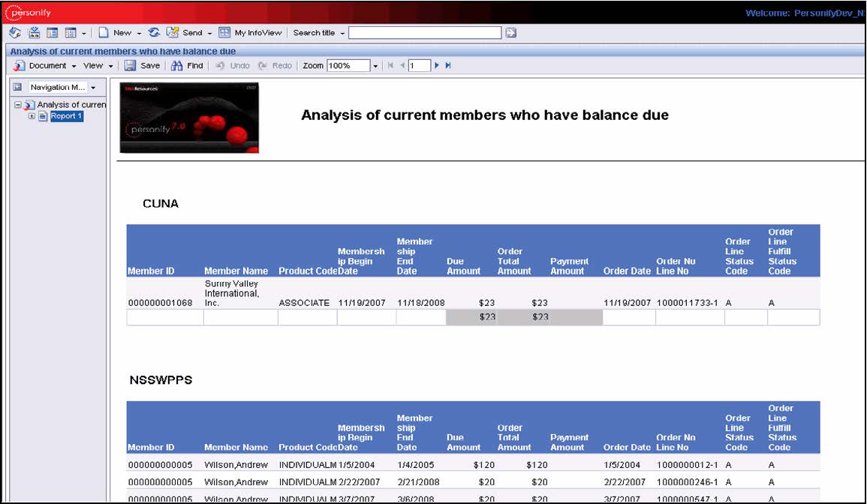The height and width of the screenshot is (504, 867).
Task: Click the Undo arrow icon
Action: click(x=220, y=65)
